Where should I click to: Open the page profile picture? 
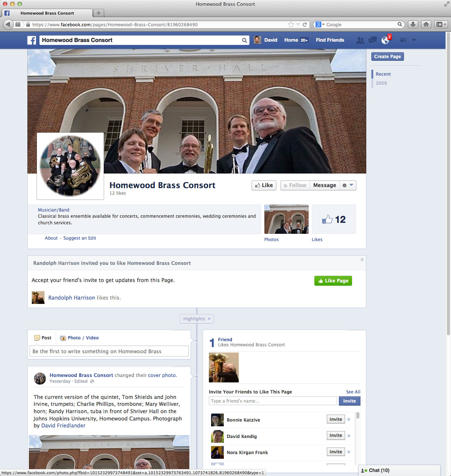click(70, 166)
